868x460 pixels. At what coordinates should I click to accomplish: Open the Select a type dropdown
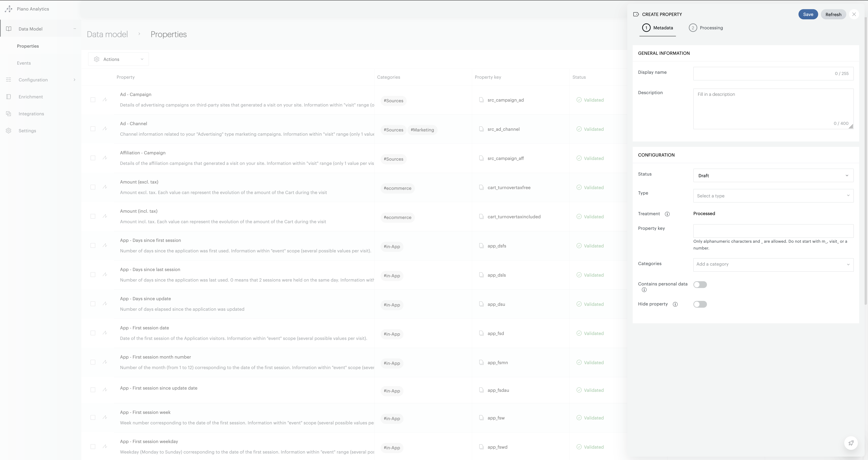tap(773, 196)
